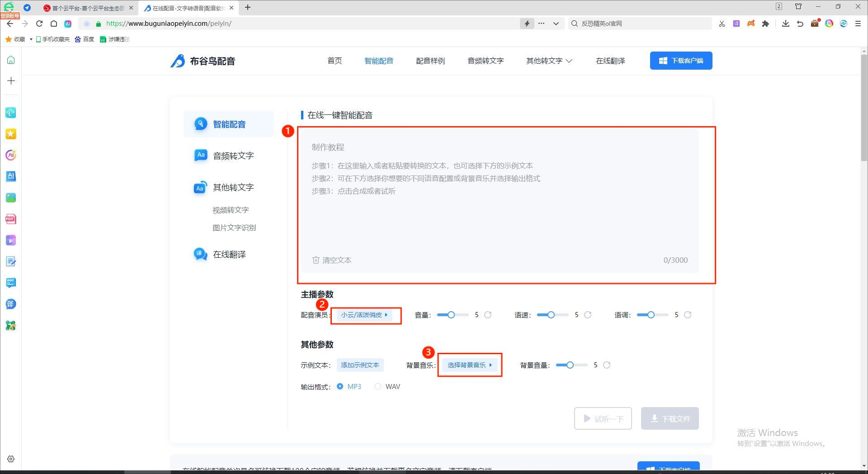Click the browser back arrow
This screenshot has height=474, width=868.
(x=10, y=24)
